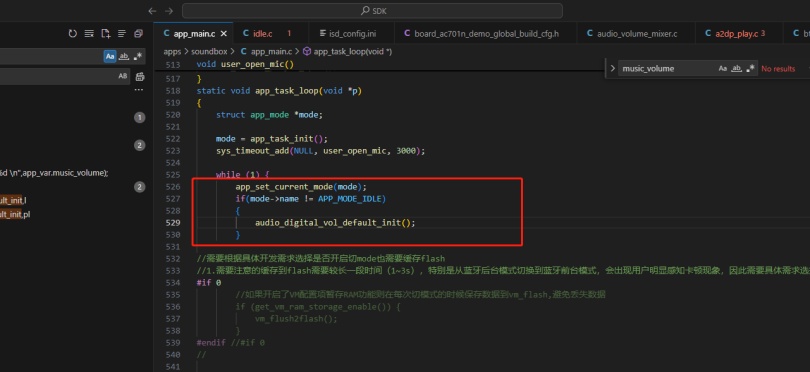Viewport: 810px width, 372px height.
Task: Click the error count 3 on a2dp_play.c tab
Action: tap(763, 34)
